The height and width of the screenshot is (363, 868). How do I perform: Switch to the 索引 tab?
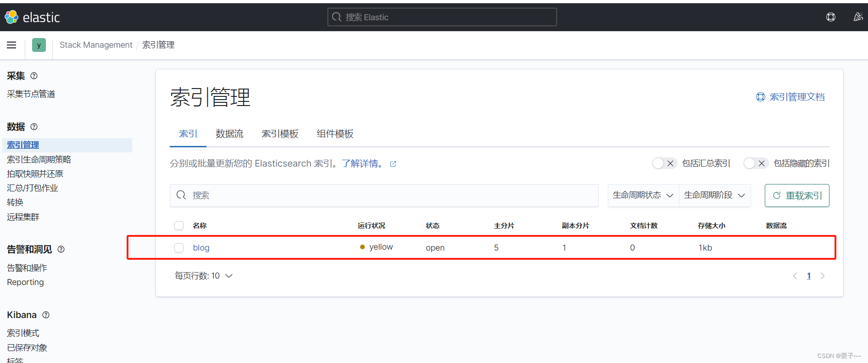[188, 134]
